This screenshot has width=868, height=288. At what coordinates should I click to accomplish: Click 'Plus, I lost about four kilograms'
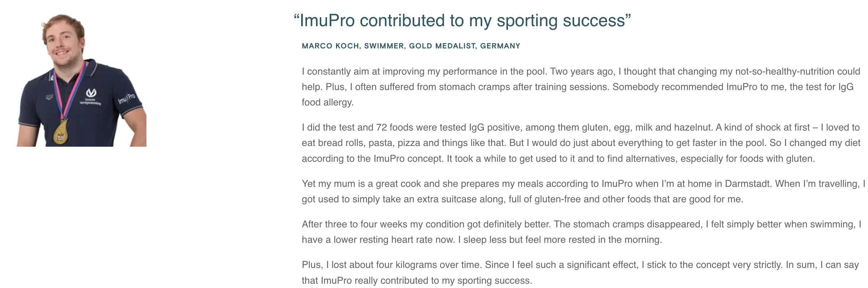(x=392, y=265)
